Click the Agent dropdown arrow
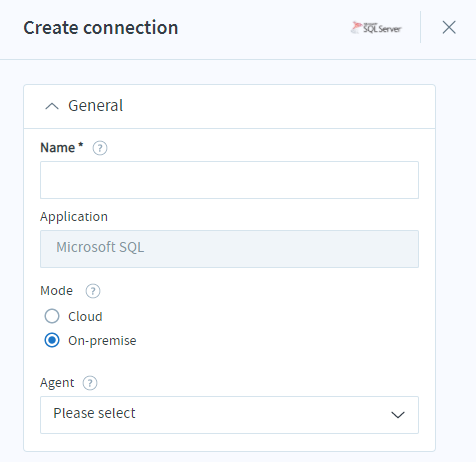The width and height of the screenshot is (476, 462). point(398,415)
